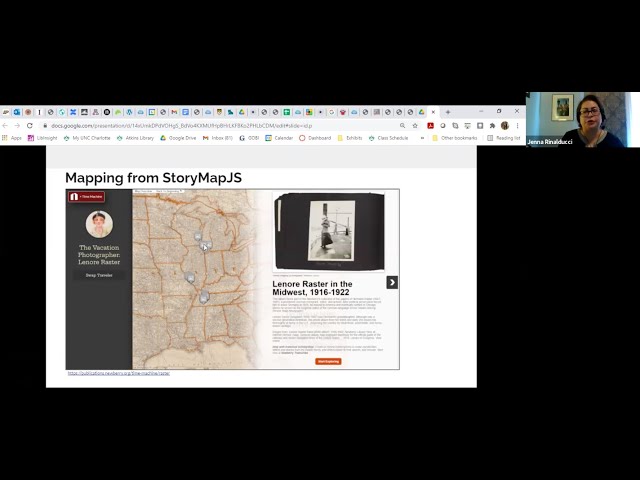Bookmark this page with the star icon

(415, 126)
